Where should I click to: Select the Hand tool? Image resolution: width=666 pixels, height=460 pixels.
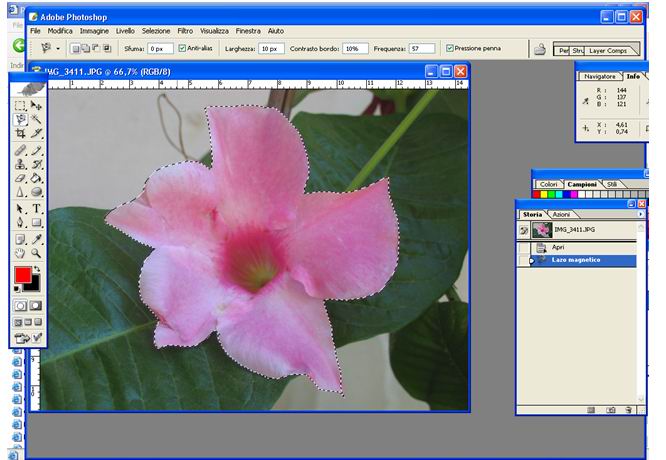[20, 254]
